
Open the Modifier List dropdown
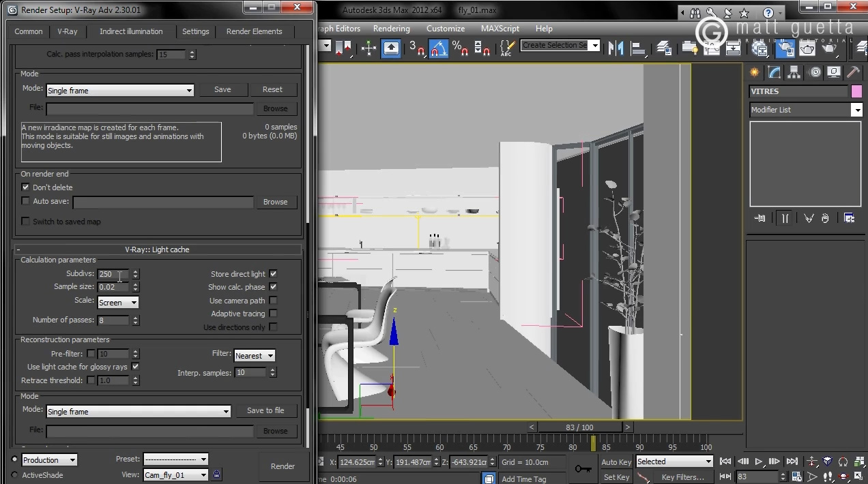[806, 110]
